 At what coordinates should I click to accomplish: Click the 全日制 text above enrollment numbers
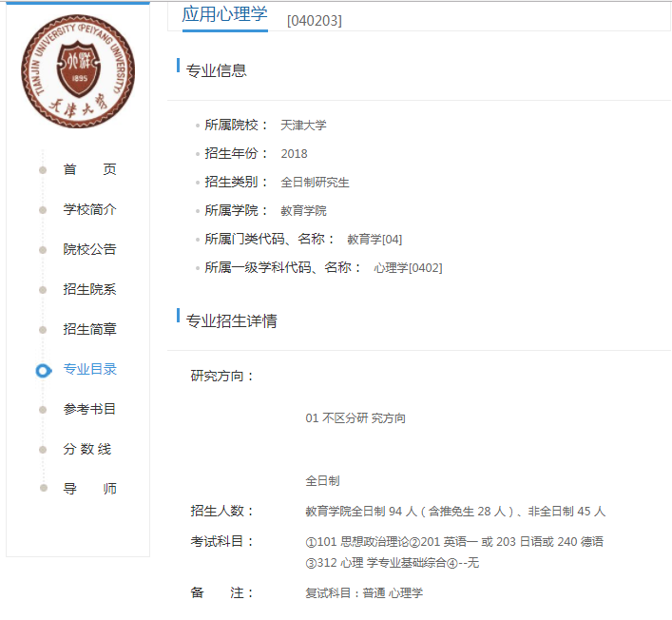(x=322, y=481)
